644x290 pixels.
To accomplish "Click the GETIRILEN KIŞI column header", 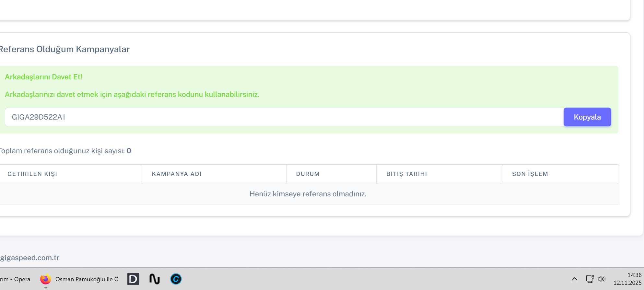I will coord(32,174).
